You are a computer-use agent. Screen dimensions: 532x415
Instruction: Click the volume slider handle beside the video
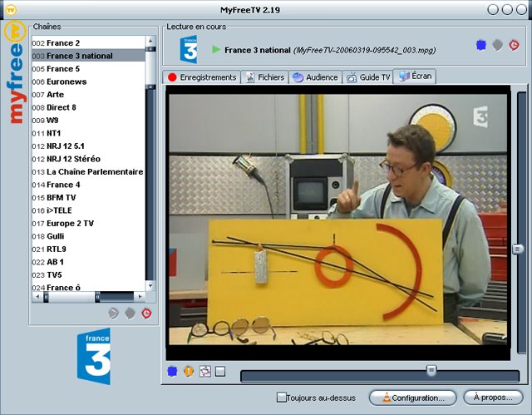pyautogui.click(x=518, y=249)
